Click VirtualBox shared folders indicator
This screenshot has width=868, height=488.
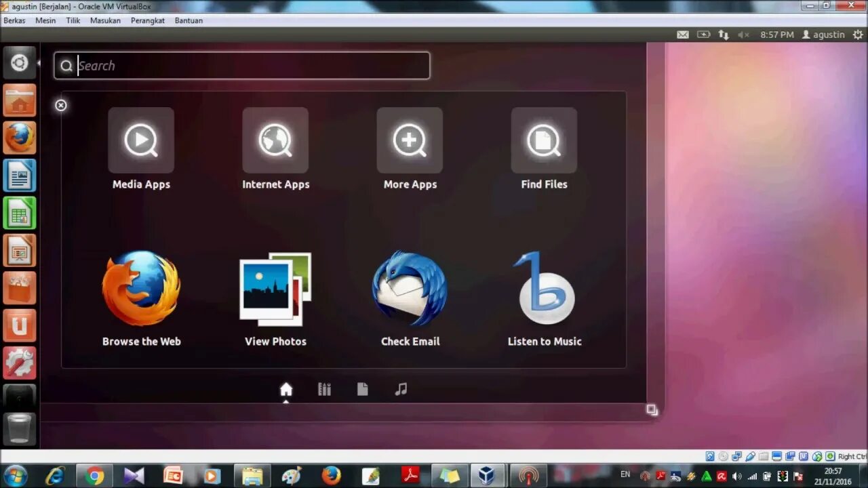764,456
